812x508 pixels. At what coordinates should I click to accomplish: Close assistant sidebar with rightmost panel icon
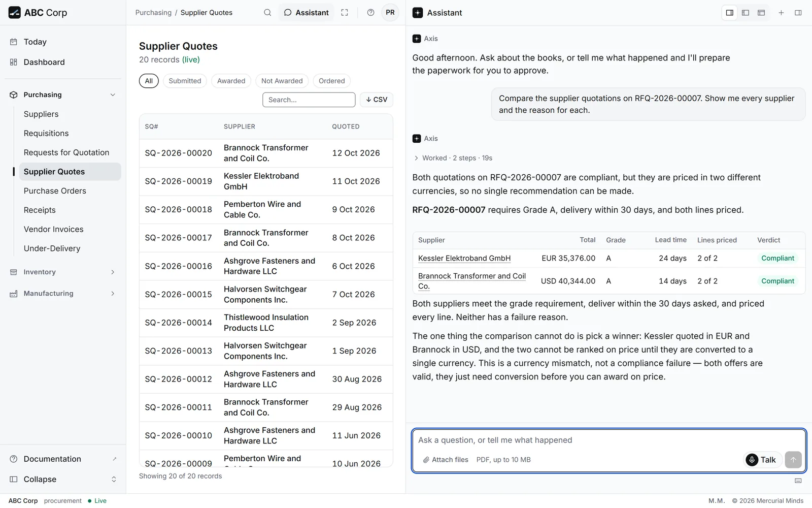pyautogui.click(x=798, y=13)
